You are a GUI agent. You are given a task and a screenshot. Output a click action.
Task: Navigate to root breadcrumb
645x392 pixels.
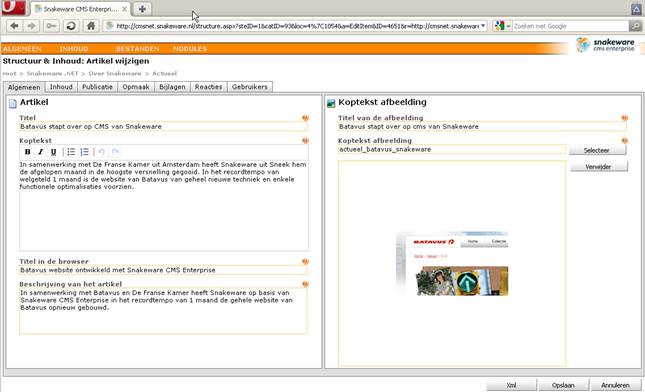(9, 74)
